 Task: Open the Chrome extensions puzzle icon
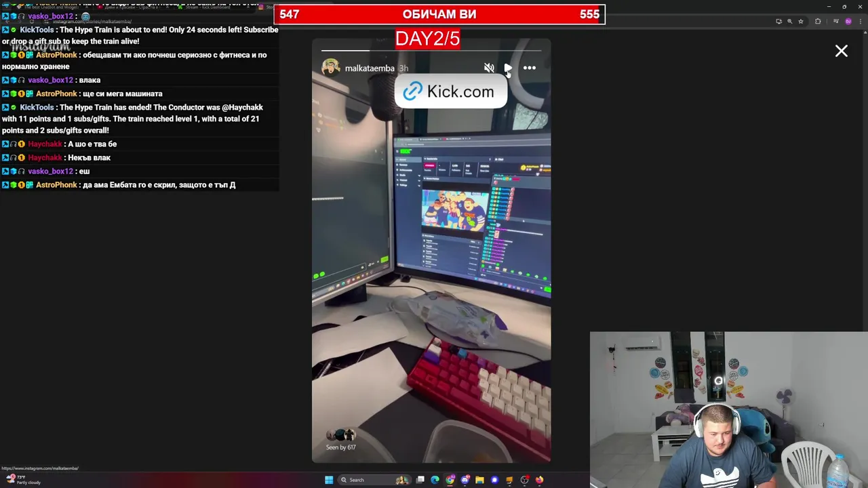[818, 21]
